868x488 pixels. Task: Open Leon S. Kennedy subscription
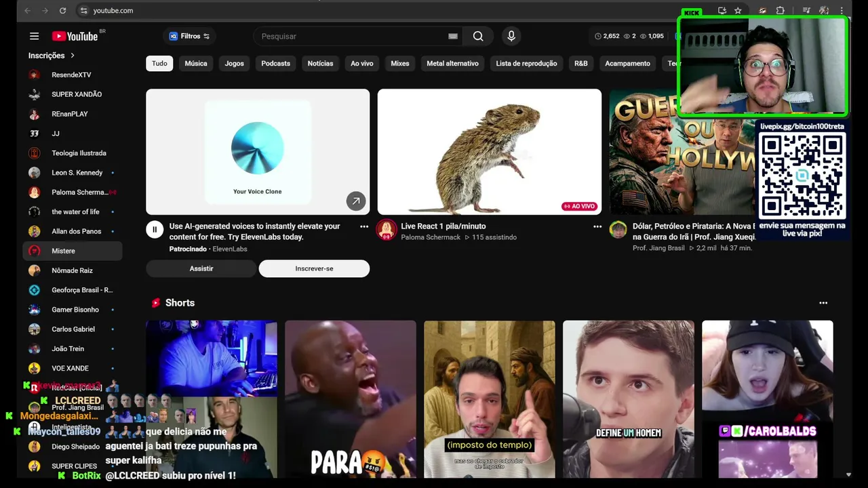(73, 173)
